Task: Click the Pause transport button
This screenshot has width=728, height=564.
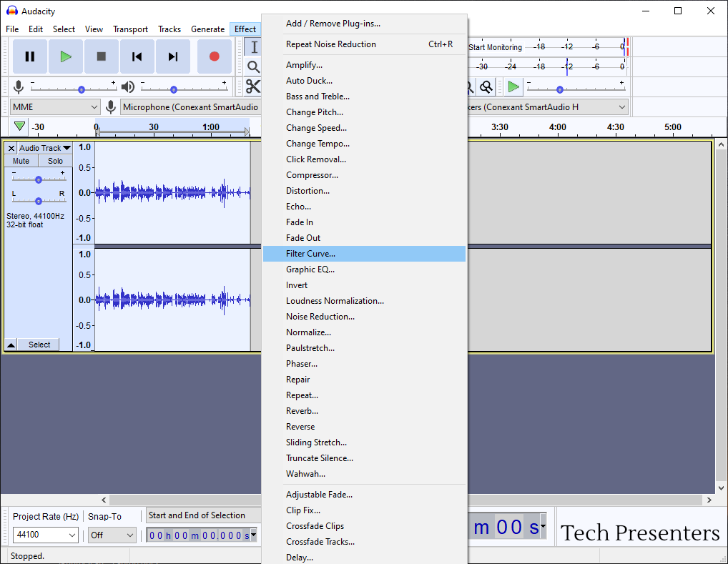Action: click(x=30, y=56)
